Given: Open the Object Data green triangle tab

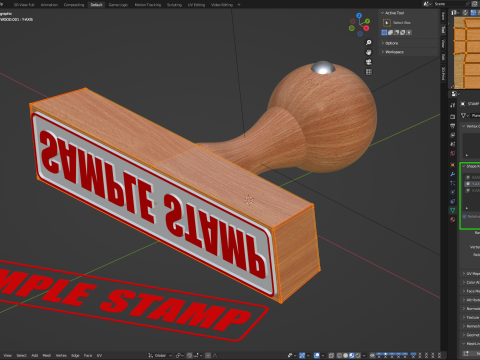Looking at the screenshot, I should pyautogui.click(x=452, y=210).
